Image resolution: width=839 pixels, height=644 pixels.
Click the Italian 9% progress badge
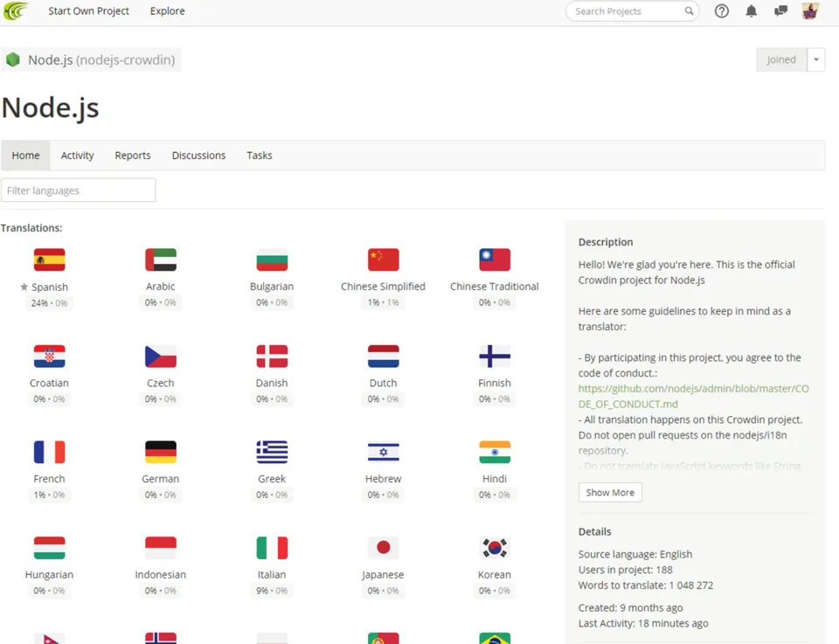click(272, 591)
